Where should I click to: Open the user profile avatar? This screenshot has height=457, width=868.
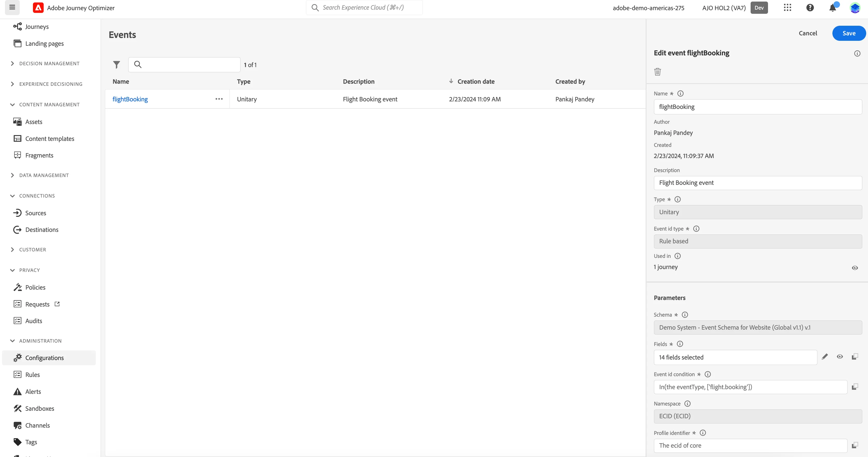855,8
